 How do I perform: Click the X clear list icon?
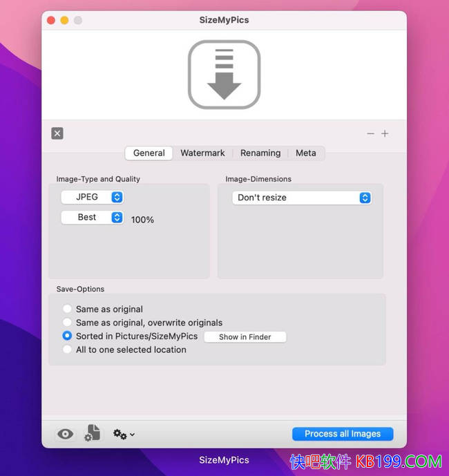pyautogui.click(x=57, y=133)
